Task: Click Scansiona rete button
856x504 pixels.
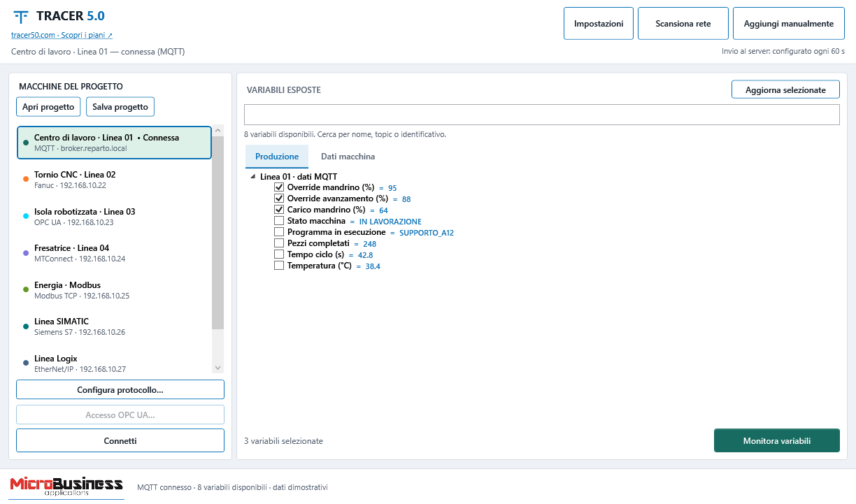Action: (683, 24)
